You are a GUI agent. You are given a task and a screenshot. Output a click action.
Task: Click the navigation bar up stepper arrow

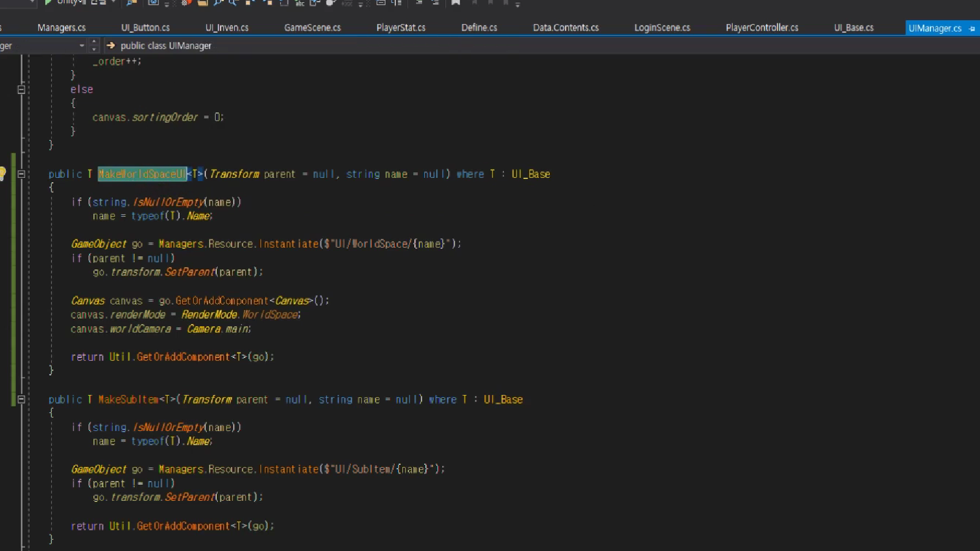point(94,41)
